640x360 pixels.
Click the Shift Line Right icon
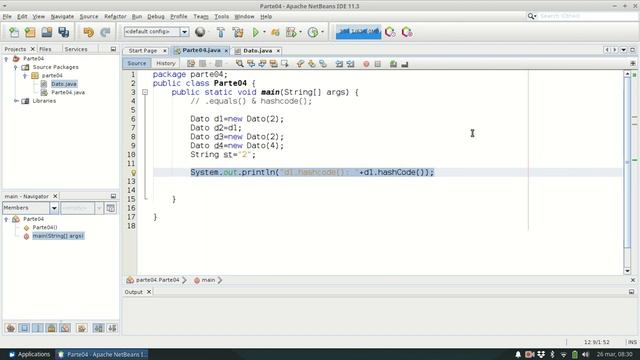[x=351, y=64]
